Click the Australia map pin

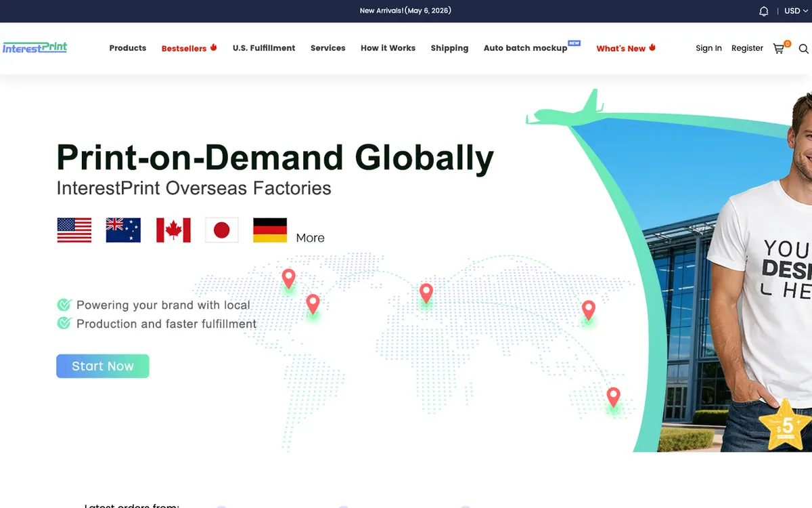coord(613,398)
